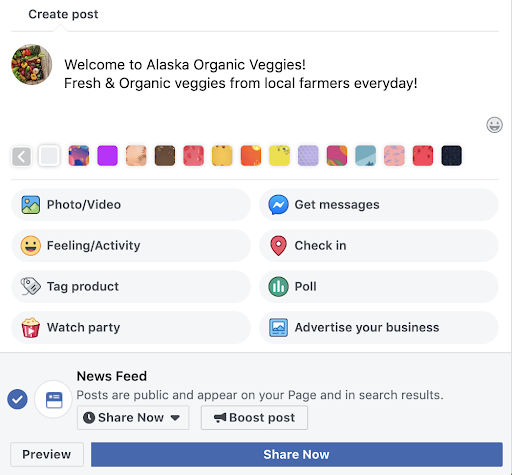Click the Watch party popcorn icon

pos(31,327)
